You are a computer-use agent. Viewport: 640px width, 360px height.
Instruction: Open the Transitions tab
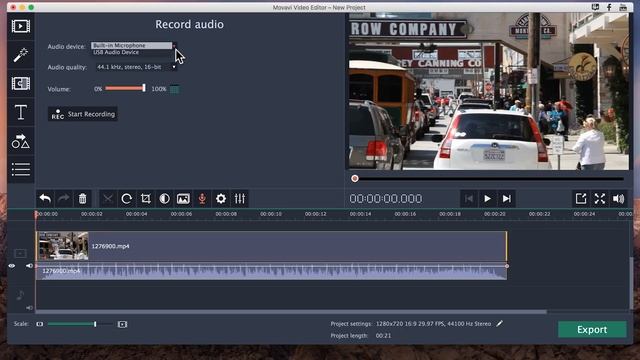click(21, 83)
